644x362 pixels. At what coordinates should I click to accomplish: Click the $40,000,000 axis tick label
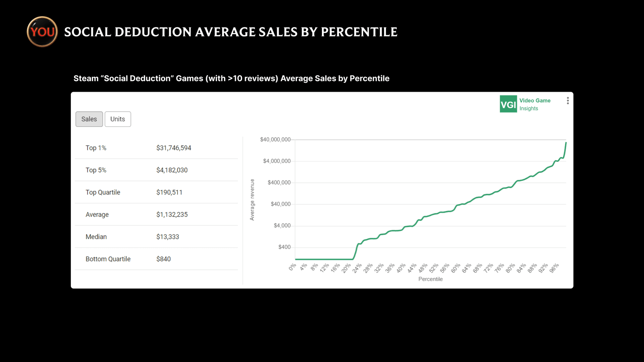[275, 139]
